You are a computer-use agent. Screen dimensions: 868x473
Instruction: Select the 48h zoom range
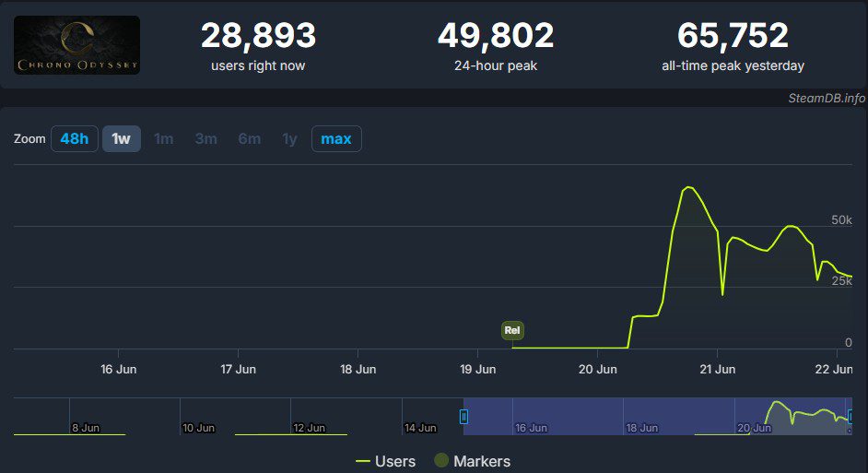click(x=74, y=139)
